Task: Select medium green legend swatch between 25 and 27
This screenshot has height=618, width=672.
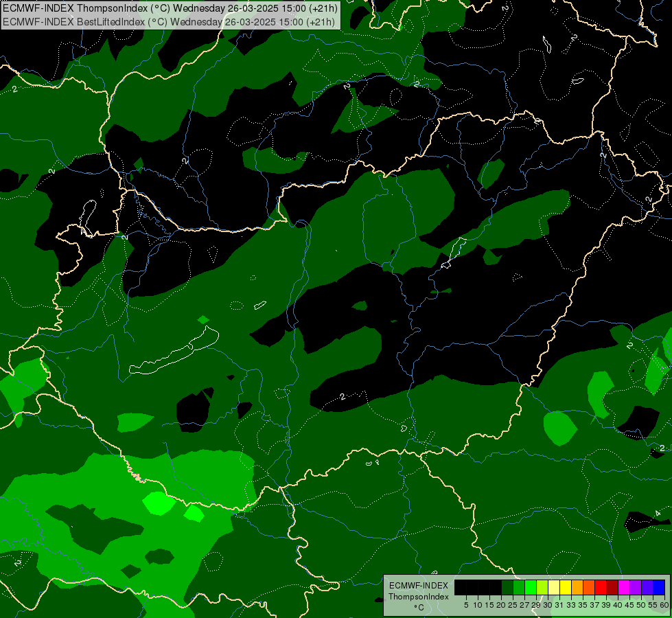Action: [x=518, y=587]
